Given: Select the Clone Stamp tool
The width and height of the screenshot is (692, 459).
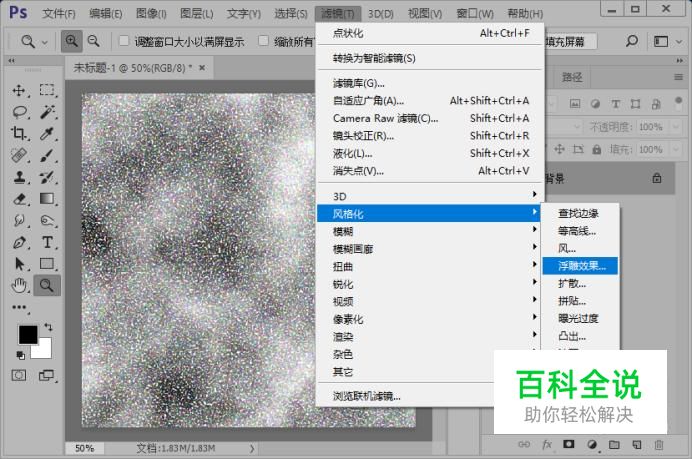Looking at the screenshot, I should (x=19, y=177).
